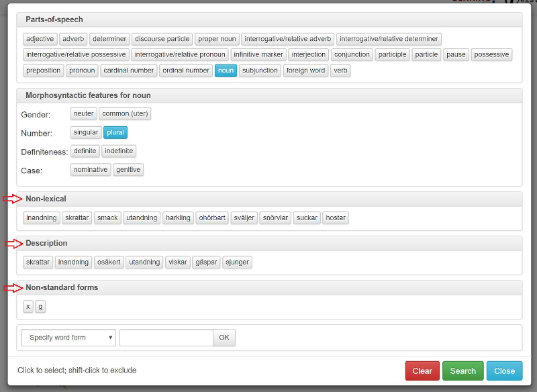Open the 'Specify word form' dropdown
537x392 pixels.
[x=68, y=338]
